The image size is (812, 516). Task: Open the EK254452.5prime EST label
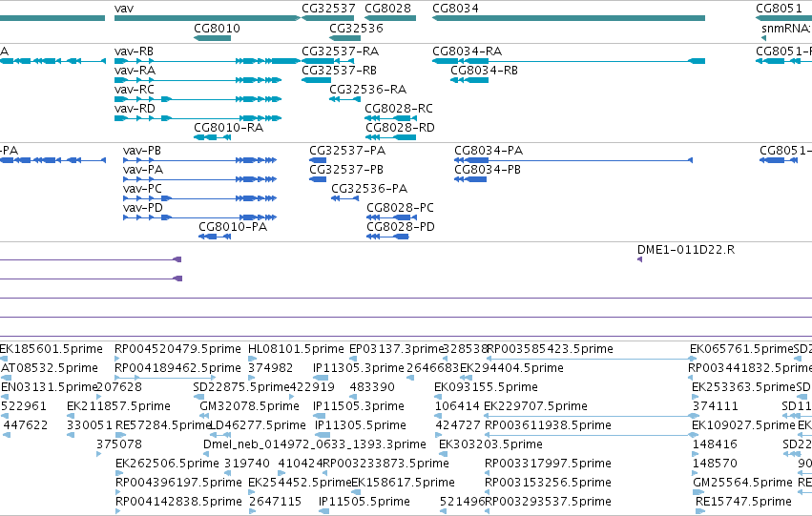300,484
